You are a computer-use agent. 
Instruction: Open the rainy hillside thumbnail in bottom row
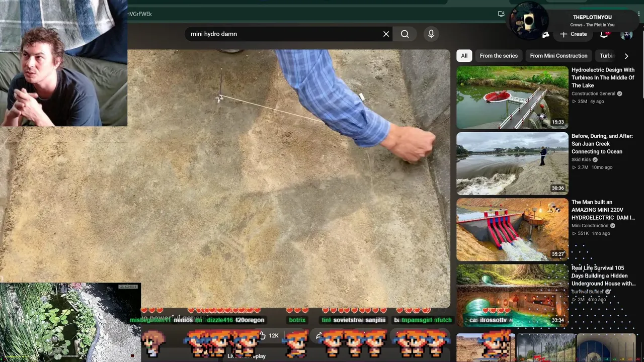[x=545, y=347]
